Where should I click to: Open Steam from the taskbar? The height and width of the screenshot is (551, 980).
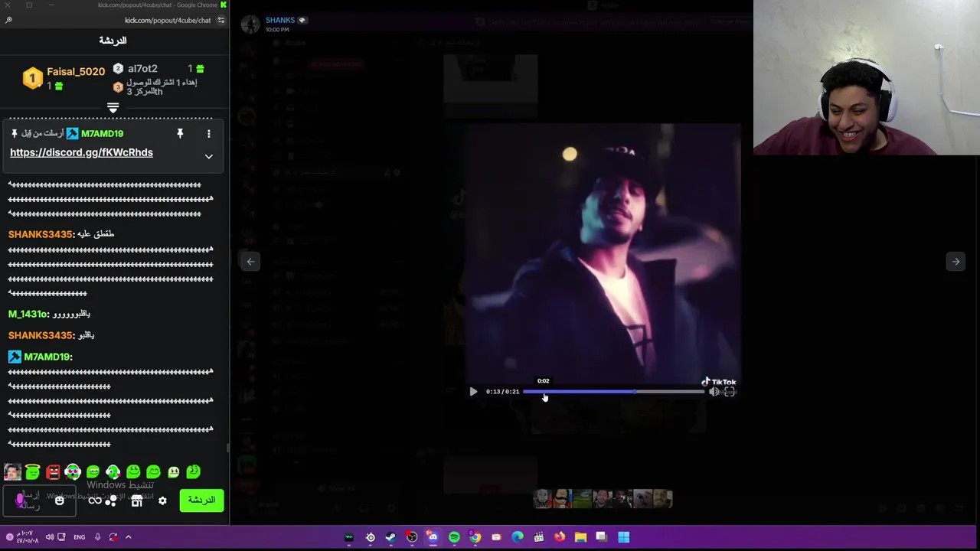pyautogui.click(x=390, y=537)
